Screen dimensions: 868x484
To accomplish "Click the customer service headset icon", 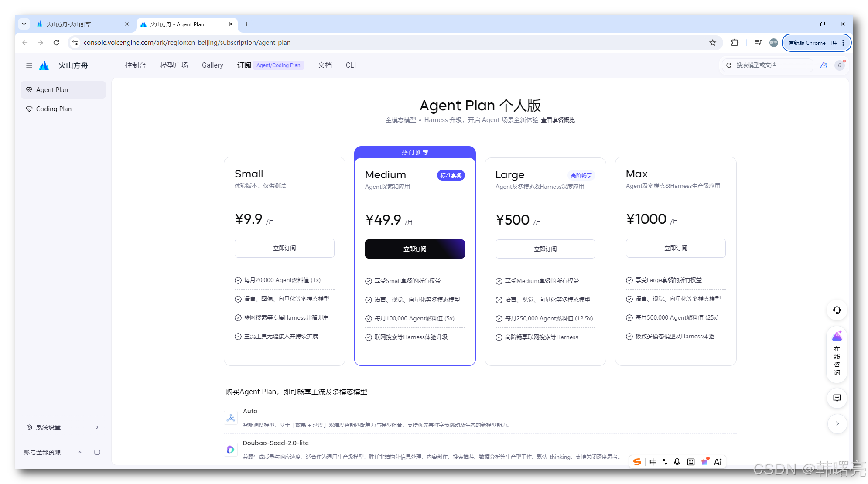I will (x=837, y=310).
